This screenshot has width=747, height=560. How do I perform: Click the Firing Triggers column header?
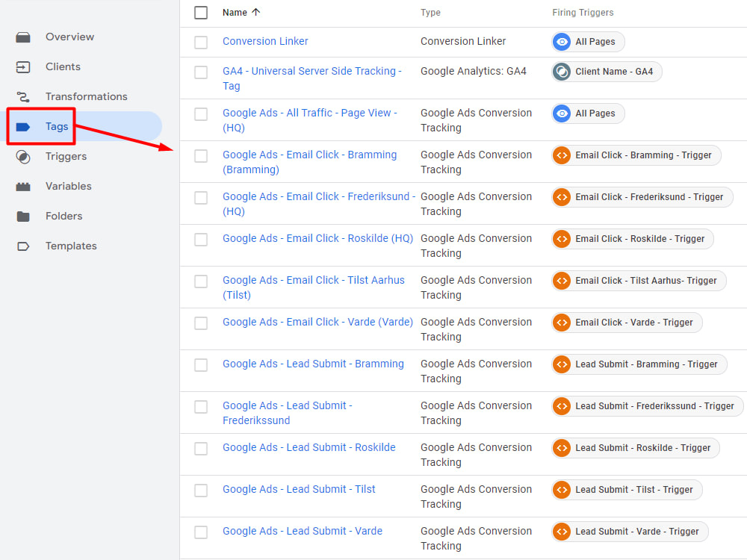(x=583, y=13)
